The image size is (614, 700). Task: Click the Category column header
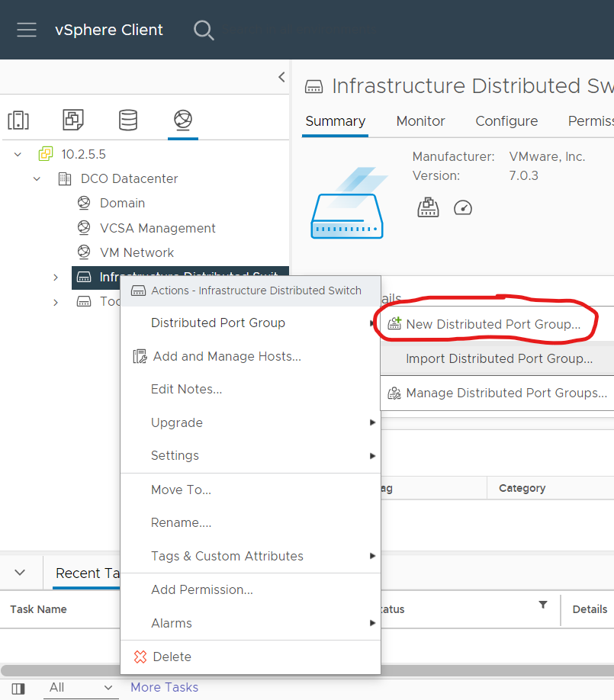point(522,488)
